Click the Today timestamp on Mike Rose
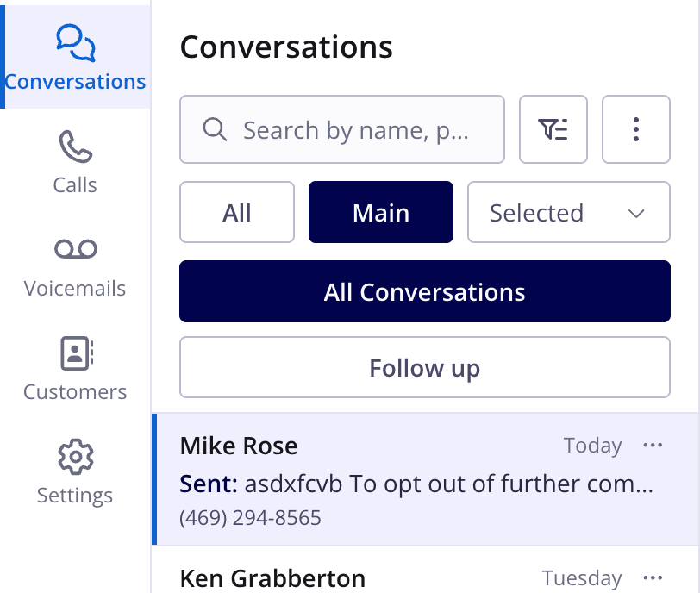The width and height of the screenshot is (700, 593). pos(592,446)
